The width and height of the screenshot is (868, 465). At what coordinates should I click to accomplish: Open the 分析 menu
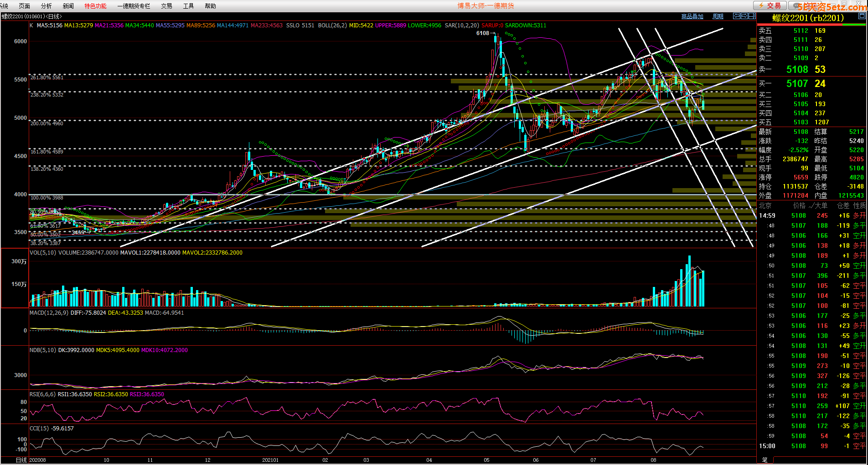[46, 6]
